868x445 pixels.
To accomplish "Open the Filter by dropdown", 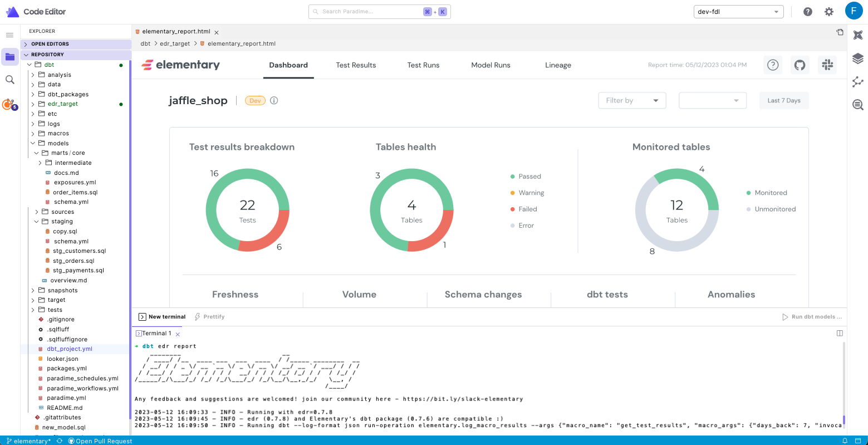I will [632, 101].
